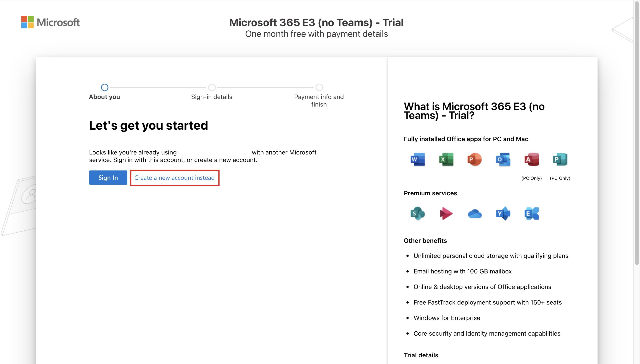
Task: Click 'Unlimited personal cloud storage' bullet
Action: point(491,256)
